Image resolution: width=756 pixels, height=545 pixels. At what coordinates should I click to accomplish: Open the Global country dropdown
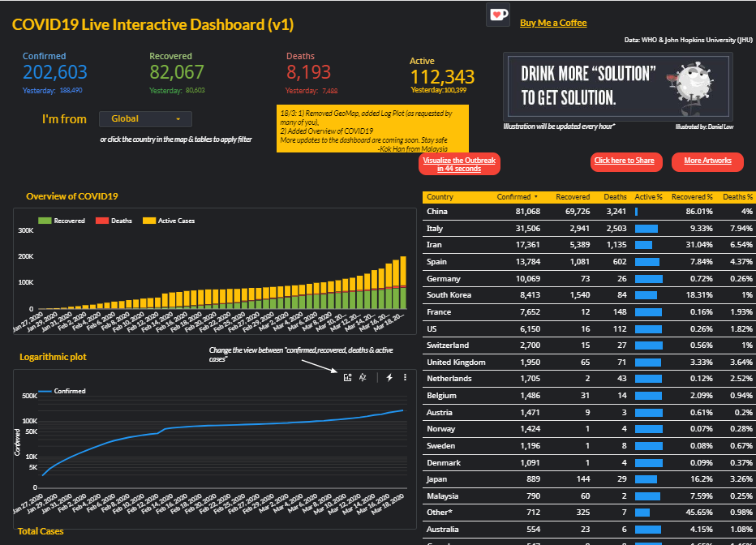[145, 119]
